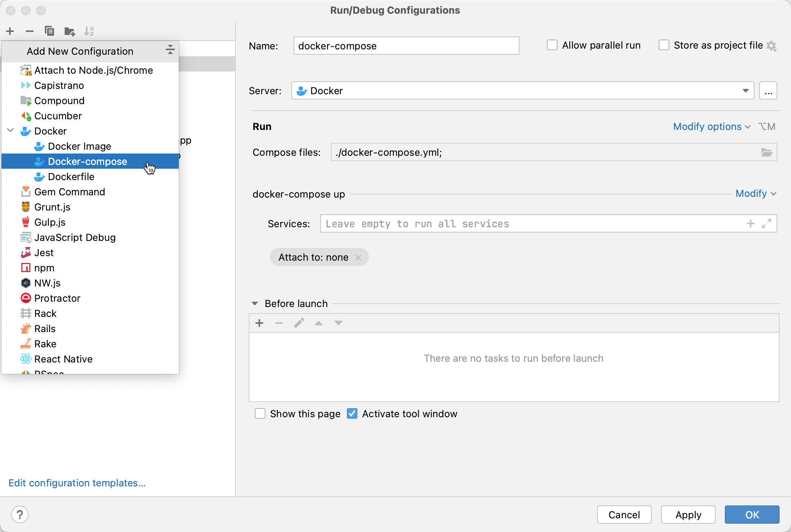
Task: Select Dockerfile configuration type
Action: 71,176
